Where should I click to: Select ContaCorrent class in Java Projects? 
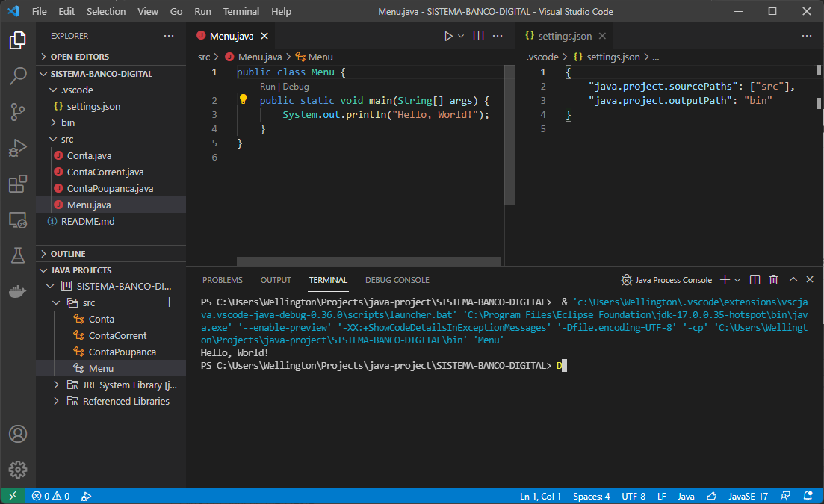click(118, 335)
